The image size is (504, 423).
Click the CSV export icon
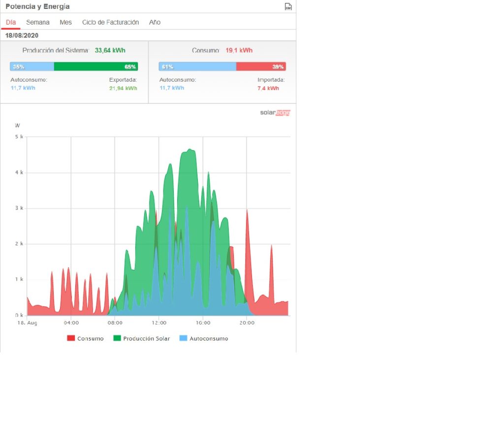(x=288, y=6)
